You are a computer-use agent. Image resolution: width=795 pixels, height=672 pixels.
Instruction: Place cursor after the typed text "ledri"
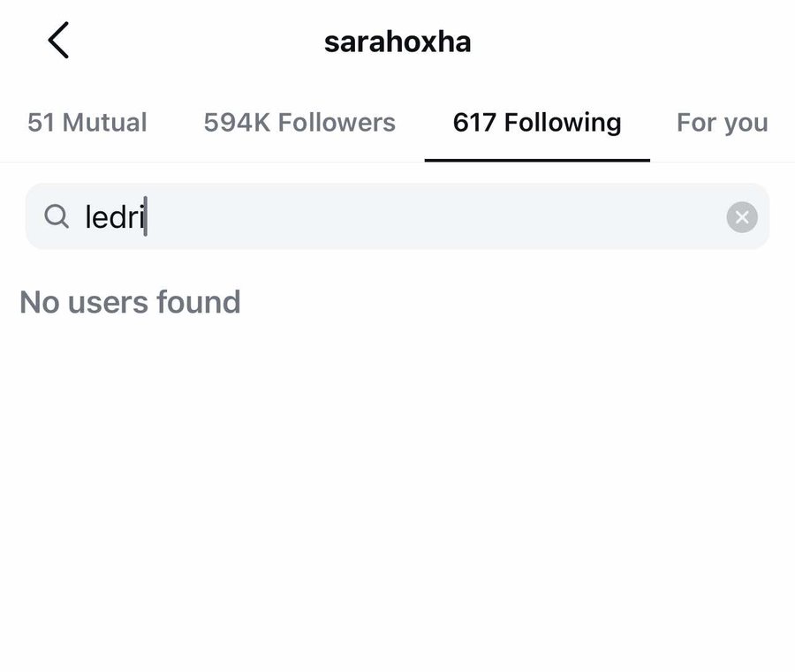[147, 216]
